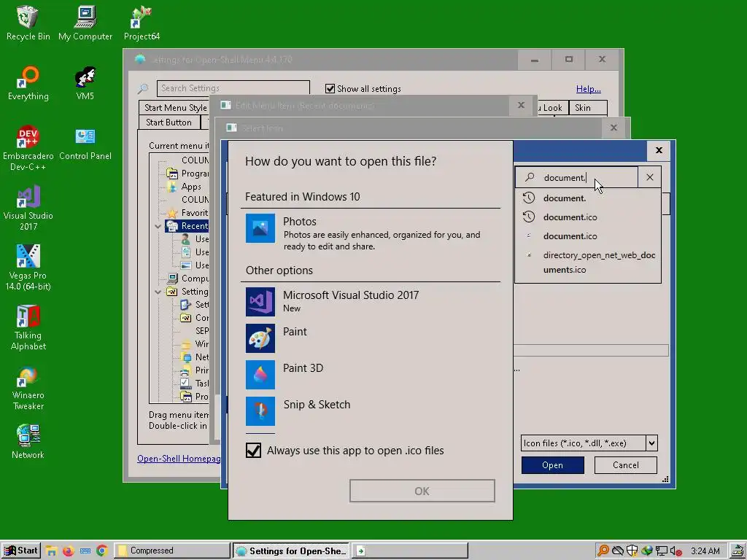Select the Paint 3D icon
Screen dimensions: 747x560
260,375
